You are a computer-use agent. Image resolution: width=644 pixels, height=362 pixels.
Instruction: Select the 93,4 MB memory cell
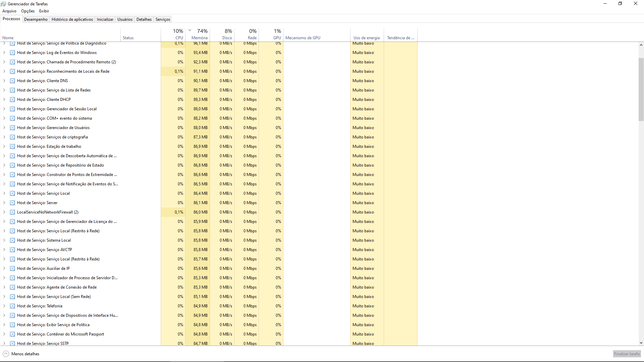[x=198, y=53]
